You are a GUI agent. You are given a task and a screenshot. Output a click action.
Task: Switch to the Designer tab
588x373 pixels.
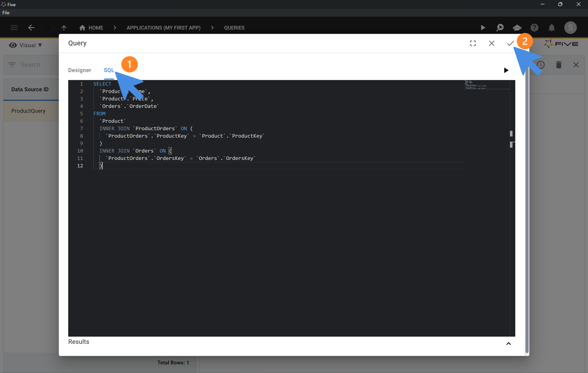[x=80, y=70]
